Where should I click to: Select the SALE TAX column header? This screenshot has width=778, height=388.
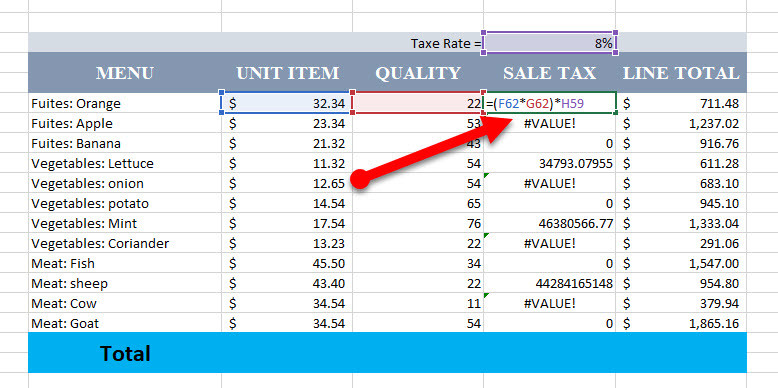click(x=550, y=73)
